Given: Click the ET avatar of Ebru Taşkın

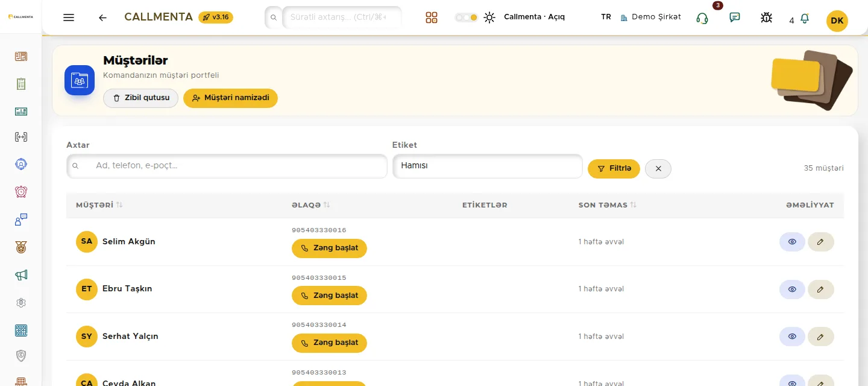Looking at the screenshot, I should 87,289.
